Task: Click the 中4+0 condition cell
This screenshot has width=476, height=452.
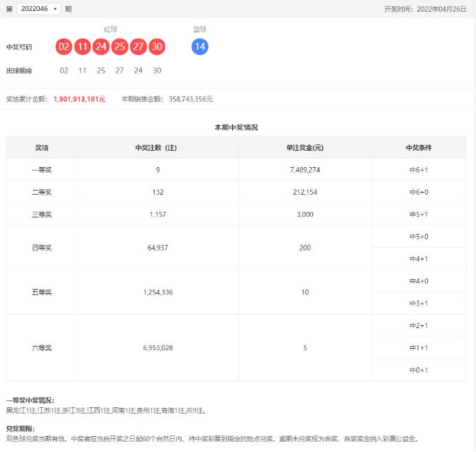Action: [419, 281]
